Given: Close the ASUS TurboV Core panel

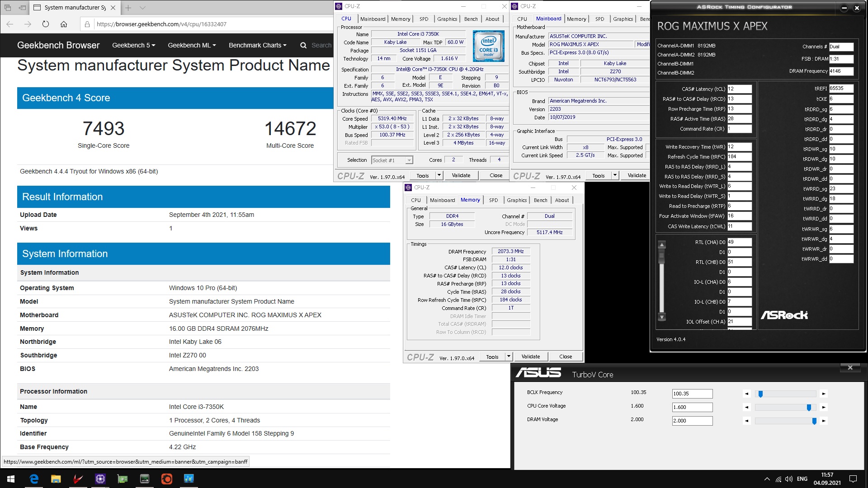Looking at the screenshot, I should [x=850, y=367].
